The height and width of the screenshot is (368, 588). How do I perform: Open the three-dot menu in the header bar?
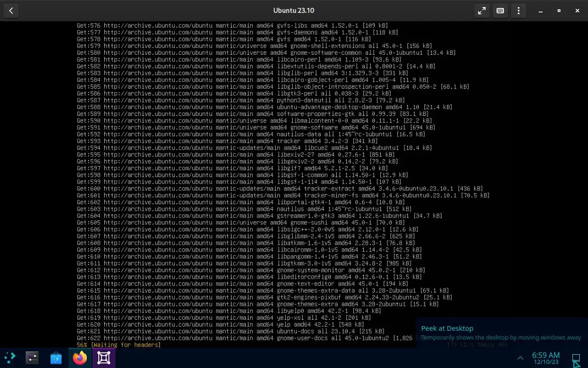pos(519,11)
